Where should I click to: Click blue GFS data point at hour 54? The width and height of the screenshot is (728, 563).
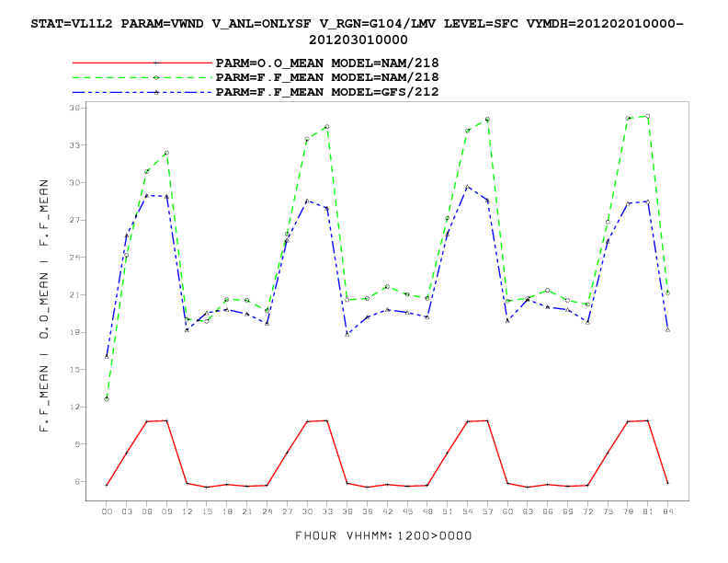(468, 187)
